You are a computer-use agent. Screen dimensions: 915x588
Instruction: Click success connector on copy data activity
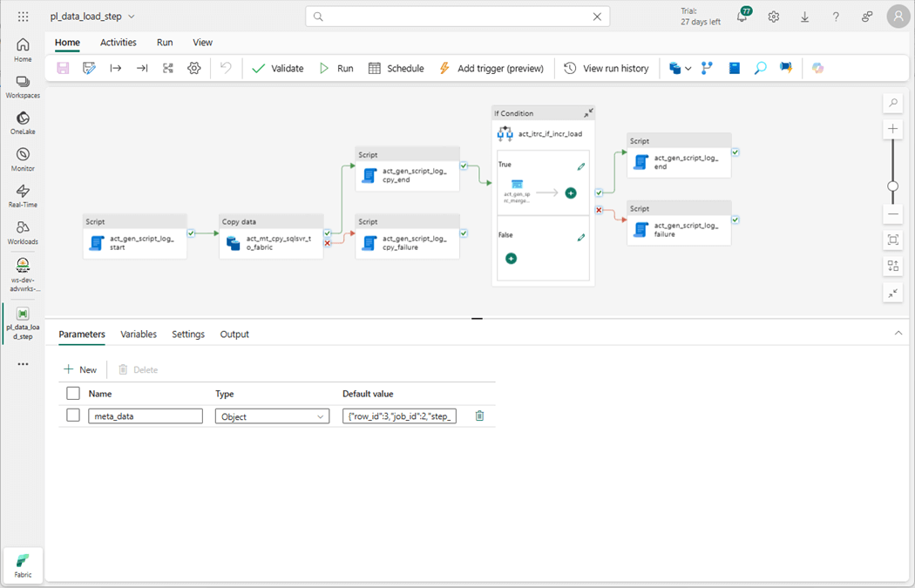(x=328, y=233)
